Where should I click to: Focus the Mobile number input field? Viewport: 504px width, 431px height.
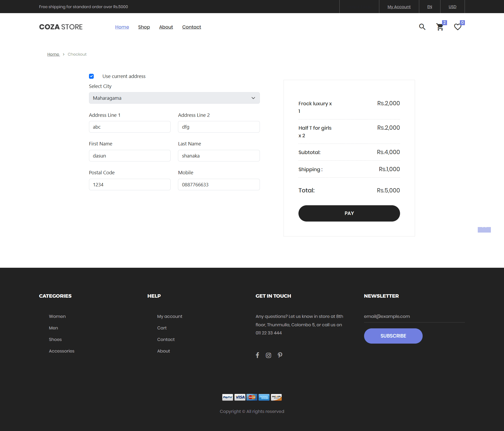coord(219,185)
